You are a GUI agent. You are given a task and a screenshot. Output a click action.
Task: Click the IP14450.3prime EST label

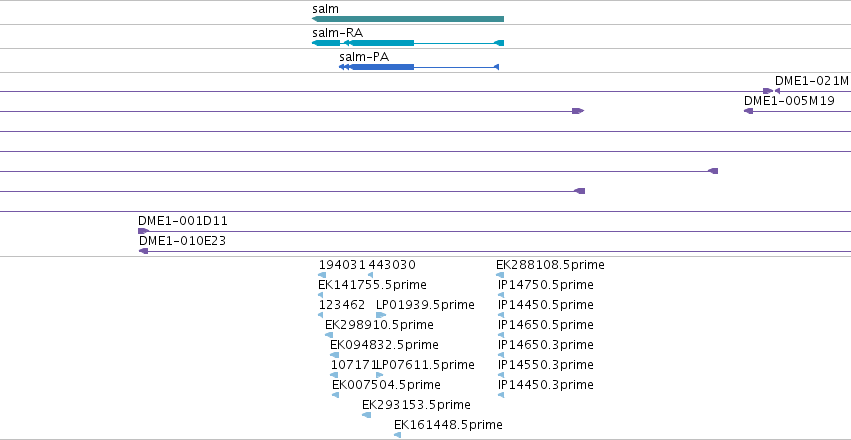(546, 385)
